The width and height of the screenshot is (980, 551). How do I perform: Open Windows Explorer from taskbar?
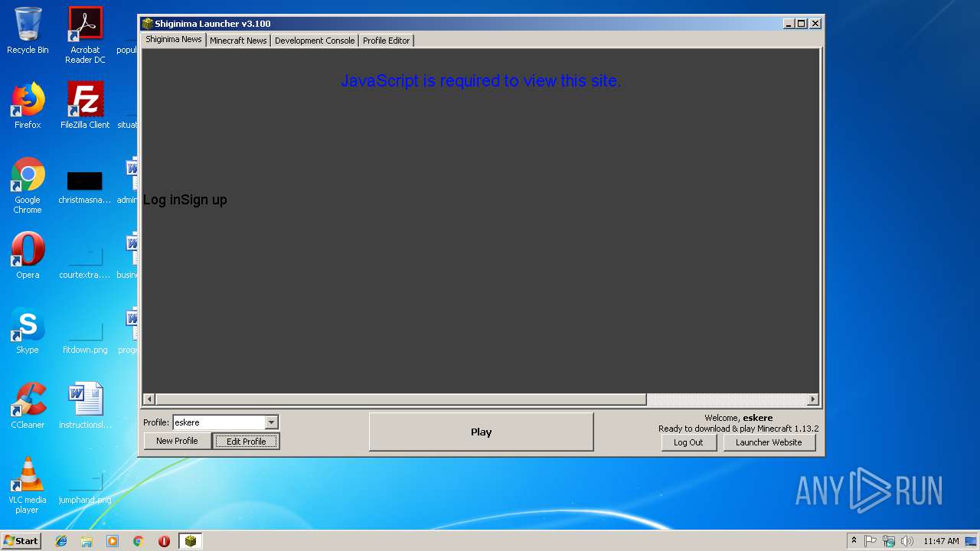coord(87,541)
